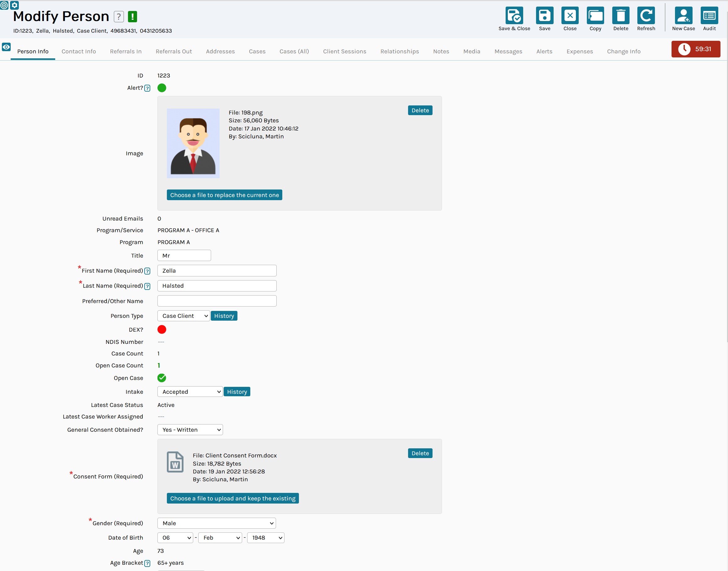Click the Save icon in the toolbar
This screenshot has height=571, width=728.
pos(545,16)
